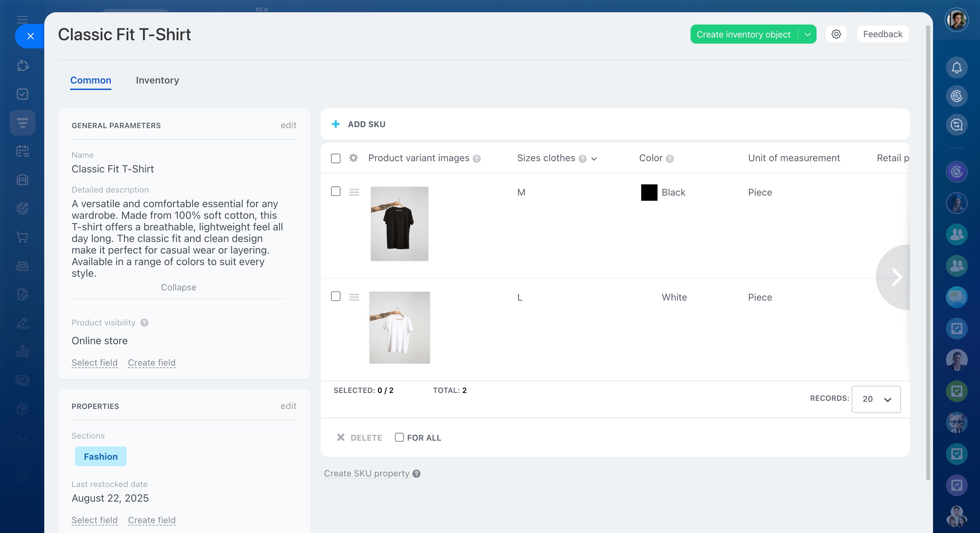Screen dimensions: 980x533
Task: Open the Sizes clothes column dropdown arrow
Action: coord(594,159)
